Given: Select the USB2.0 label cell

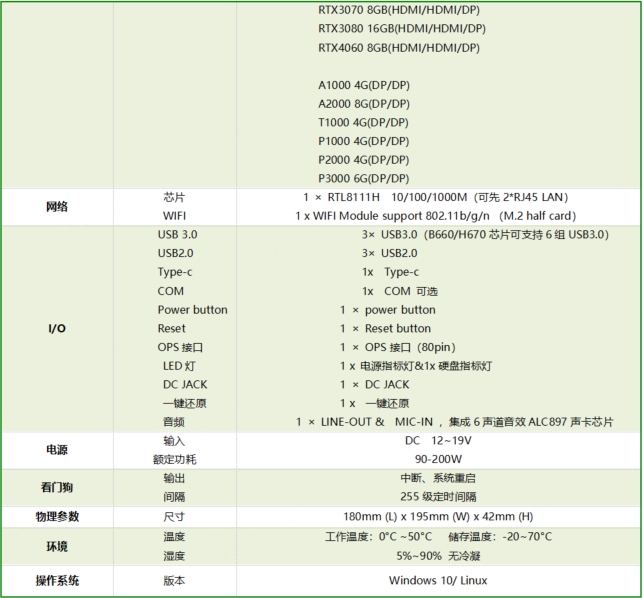Looking at the screenshot, I should pos(176,253).
